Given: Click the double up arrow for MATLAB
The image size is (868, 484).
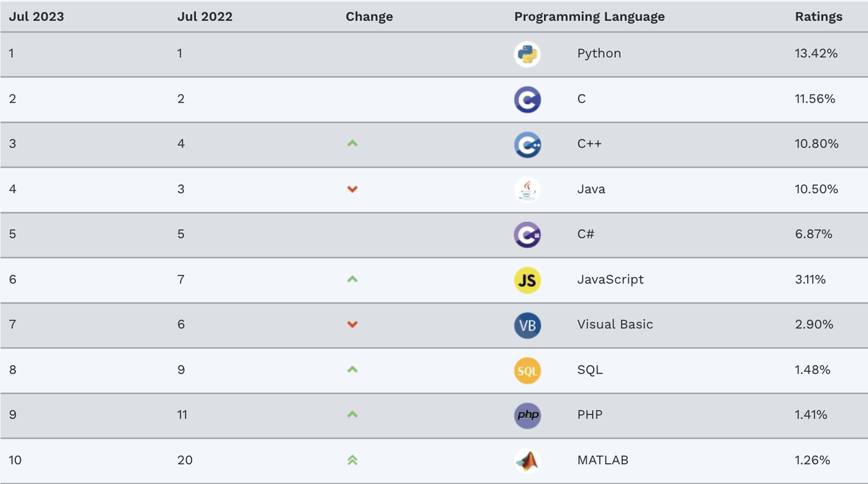Looking at the screenshot, I should 352,460.
